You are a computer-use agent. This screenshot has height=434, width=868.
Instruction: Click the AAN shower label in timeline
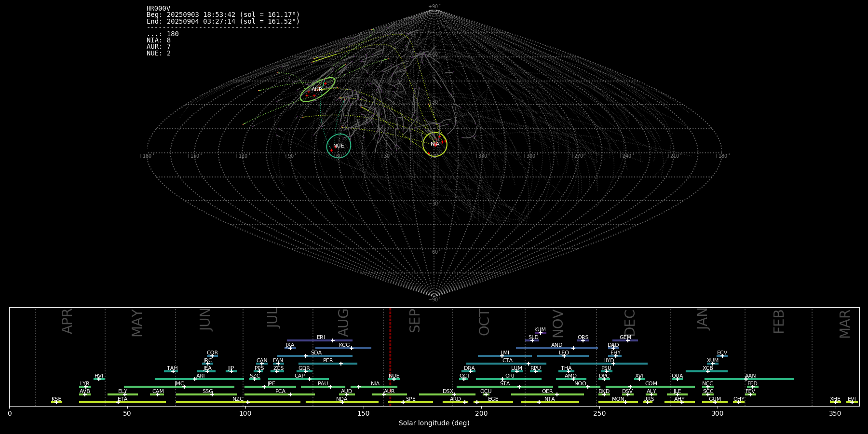pos(750,376)
